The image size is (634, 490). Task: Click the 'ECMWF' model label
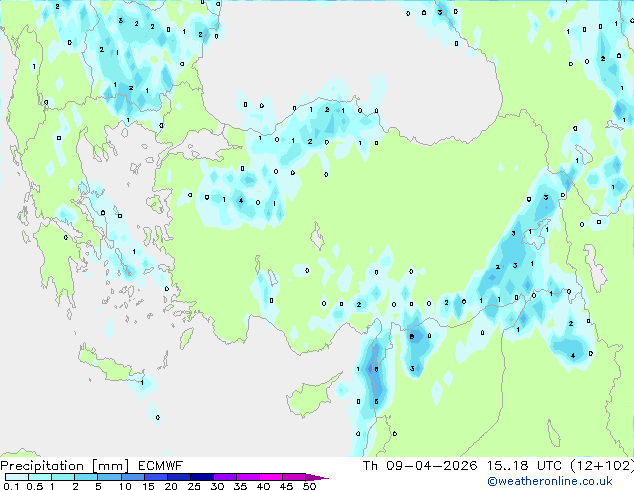(x=160, y=466)
